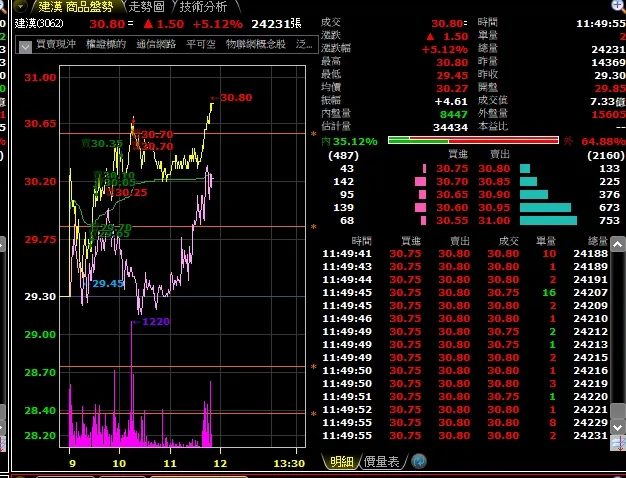Click the jump-to-bottom icon below the scrollbar

click(618, 443)
